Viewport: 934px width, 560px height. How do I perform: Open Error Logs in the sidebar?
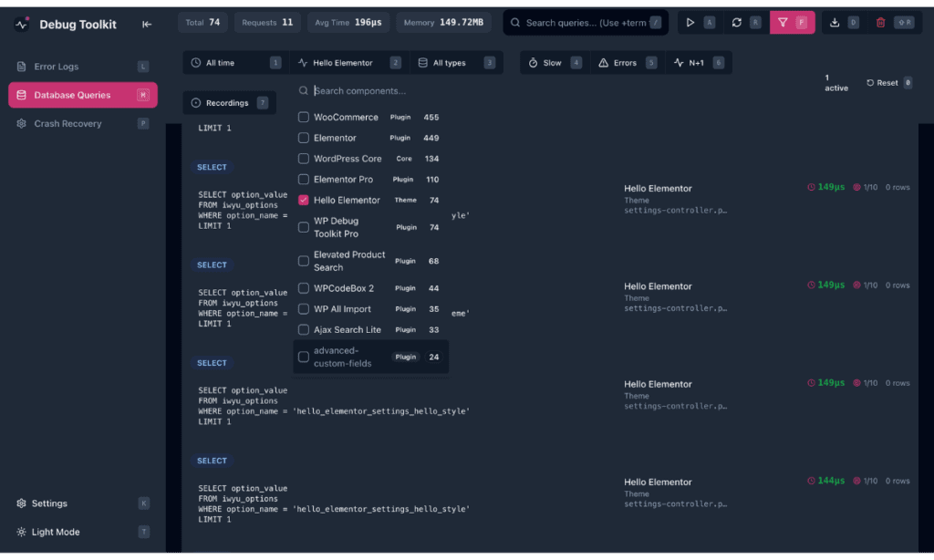pyautogui.click(x=83, y=67)
